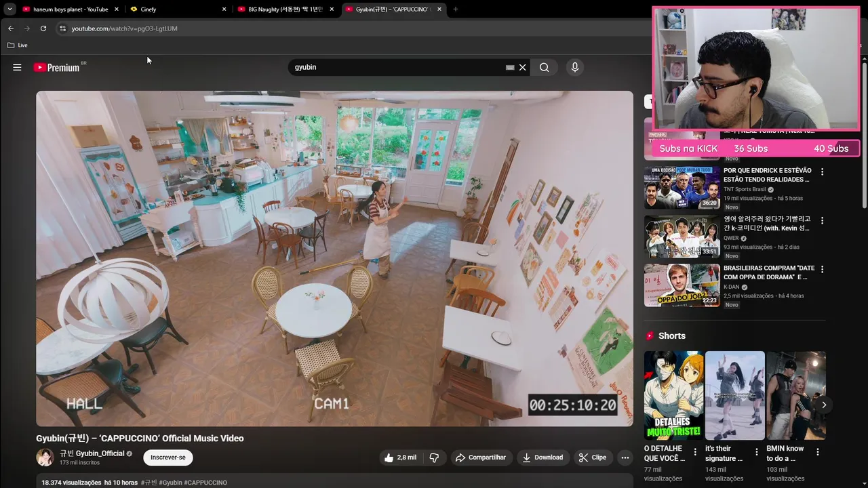Clear the search text with X
The width and height of the screenshot is (868, 488).
coord(522,67)
